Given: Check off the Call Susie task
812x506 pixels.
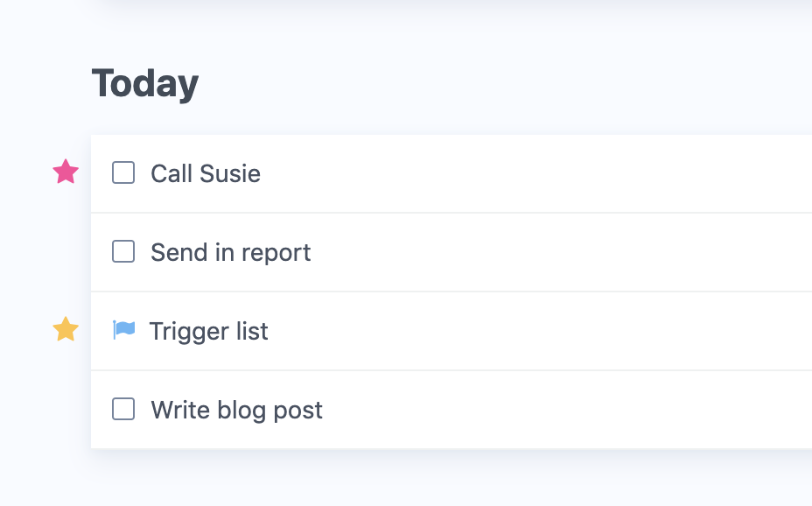Looking at the screenshot, I should pyautogui.click(x=123, y=172).
